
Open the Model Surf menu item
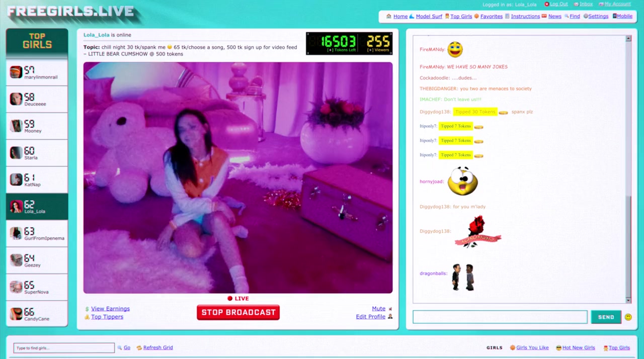coord(429,16)
